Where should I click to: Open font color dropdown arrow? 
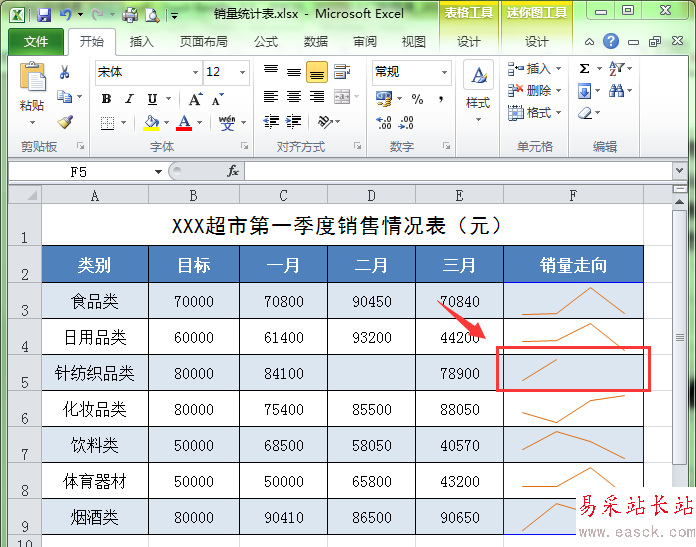200,123
